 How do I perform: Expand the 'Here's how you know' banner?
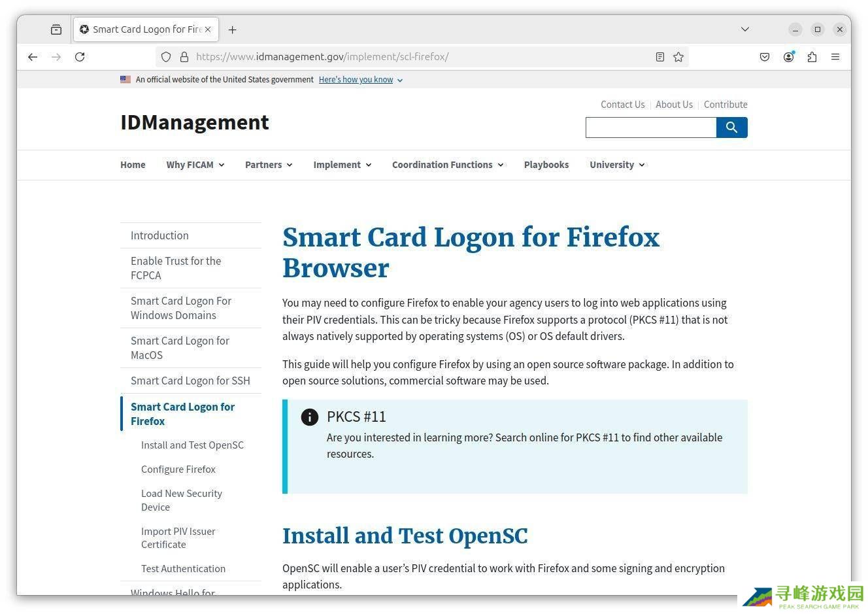coord(361,80)
